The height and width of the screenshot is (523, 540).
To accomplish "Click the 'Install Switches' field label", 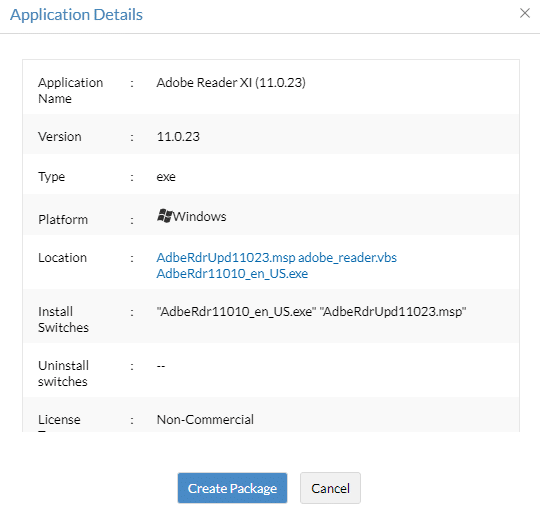I will click(63, 320).
